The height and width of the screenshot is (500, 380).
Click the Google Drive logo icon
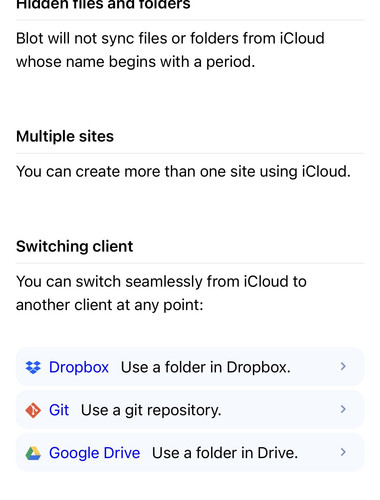(x=33, y=453)
